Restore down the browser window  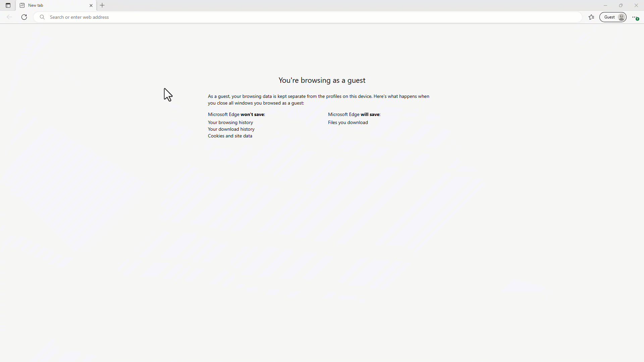pyautogui.click(x=621, y=5)
